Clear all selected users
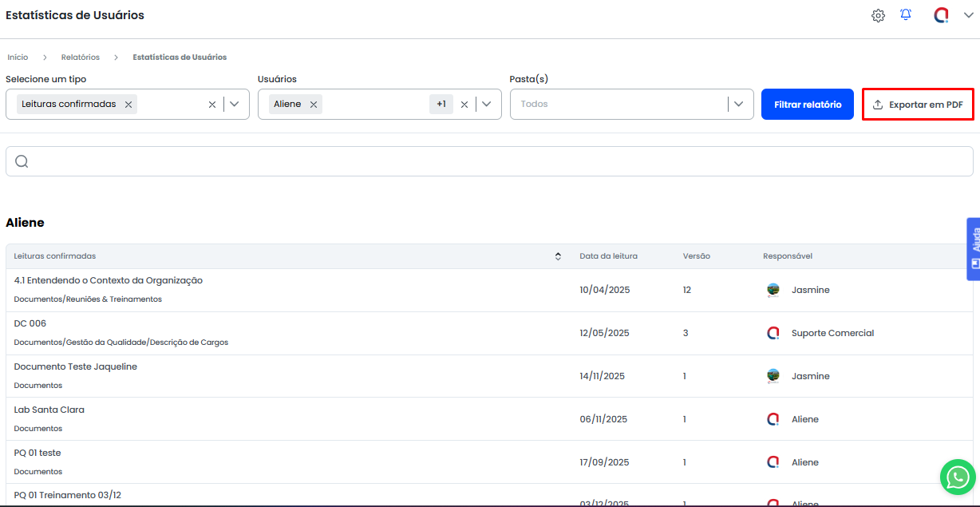The image size is (980, 507). tap(464, 105)
